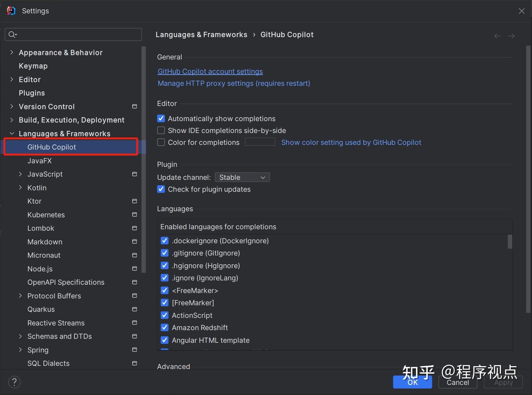Image resolution: width=532 pixels, height=395 pixels.
Task: Uncheck Amazon Redshift in enabled languages
Action: coord(164,327)
